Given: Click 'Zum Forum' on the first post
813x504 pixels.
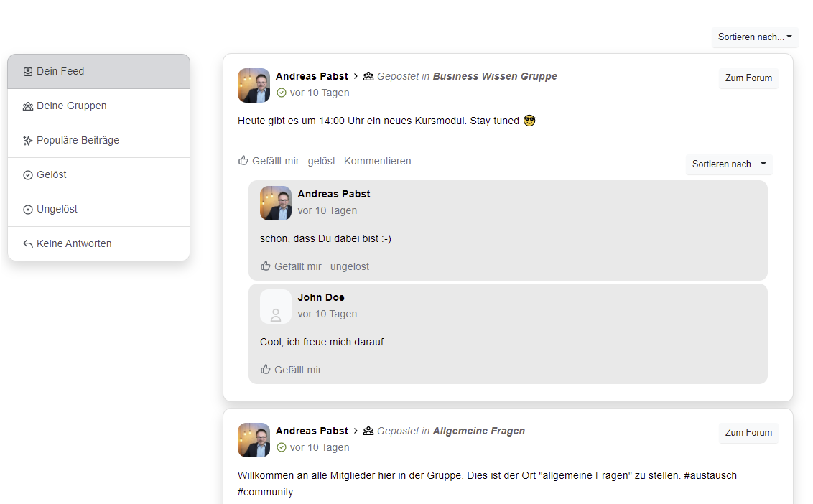Looking at the screenshot, I should (748, 78).
